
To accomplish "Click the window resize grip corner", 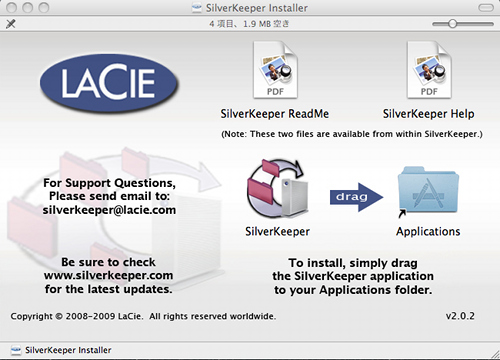I will pyautogui.click(x=495, y=354).
